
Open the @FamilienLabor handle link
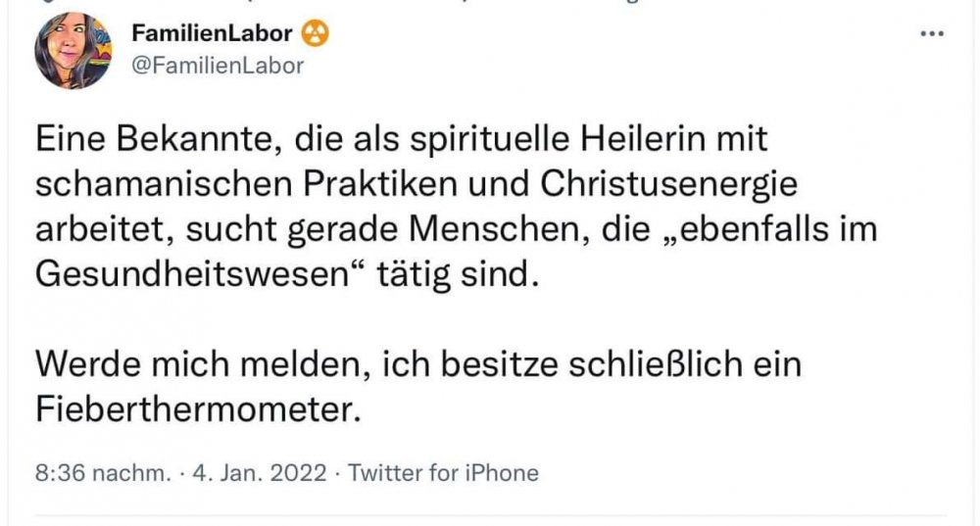[218, 66]
